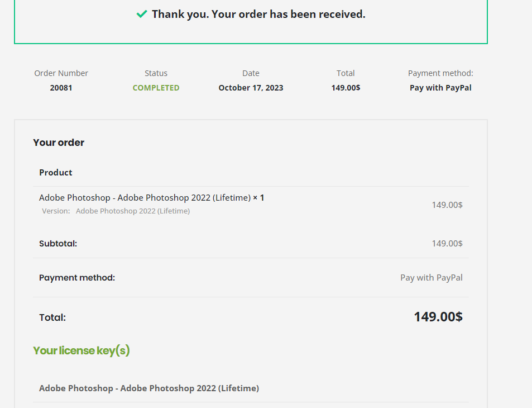Click the 149.00$ total in summary row
532x408 pixels.
click(346, 88)
